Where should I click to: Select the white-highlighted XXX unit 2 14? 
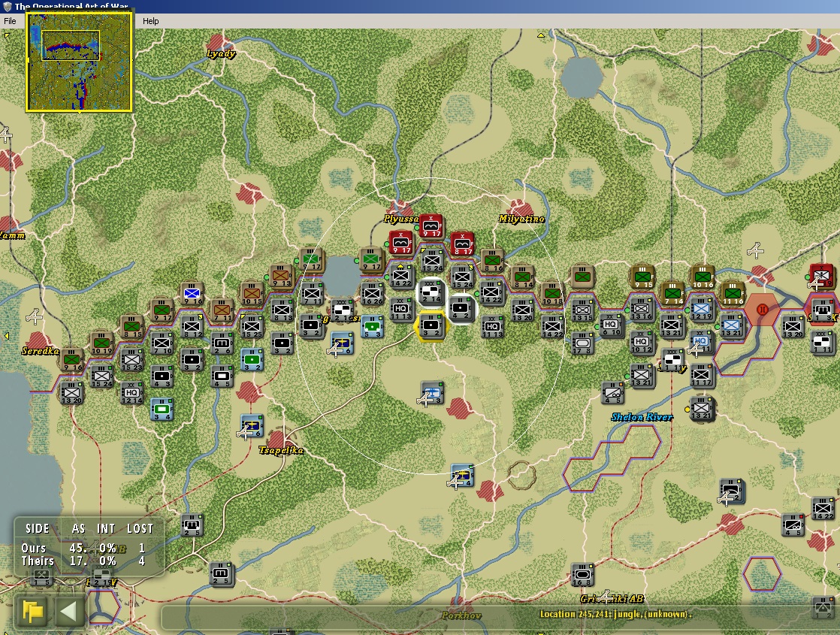(x=431, y=292)
